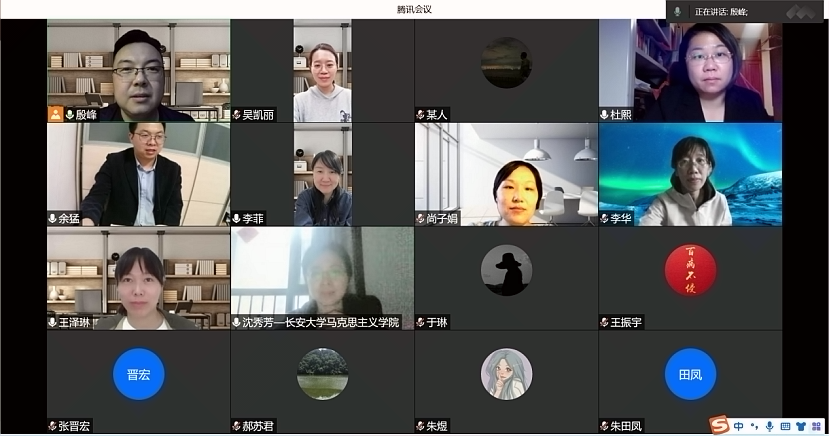Toggle Chinese/English input mode (中)
The width and height of the screenshot is (830, 436).
pos(738,426)
